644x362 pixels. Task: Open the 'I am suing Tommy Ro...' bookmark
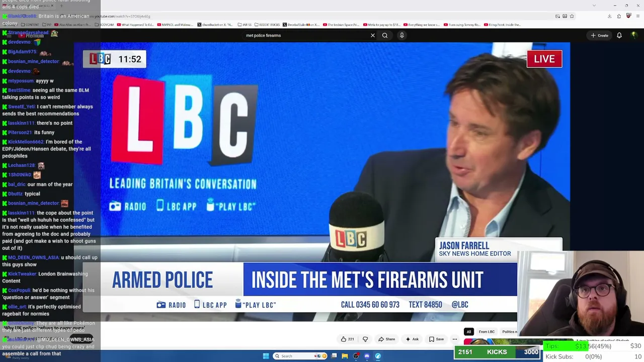coord(462,25)
